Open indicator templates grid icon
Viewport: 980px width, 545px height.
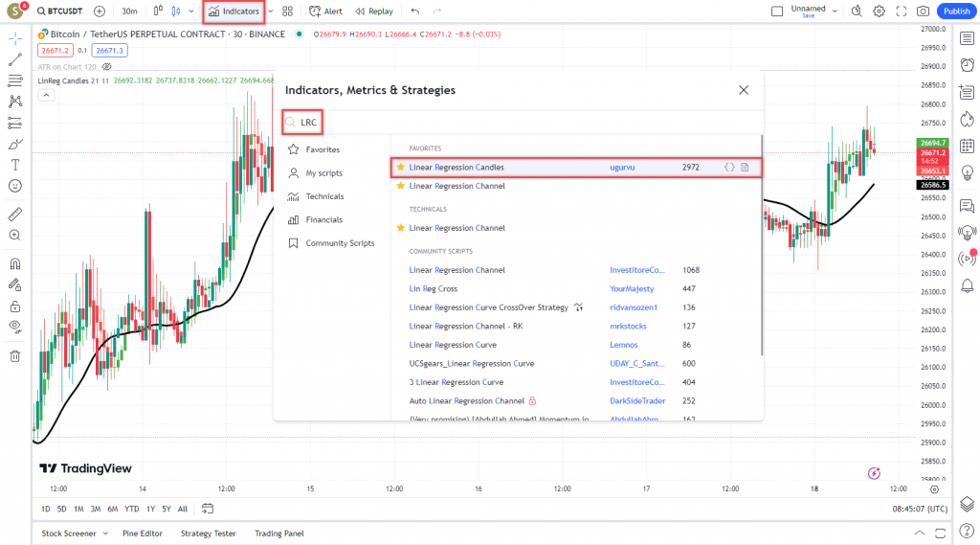287,11
